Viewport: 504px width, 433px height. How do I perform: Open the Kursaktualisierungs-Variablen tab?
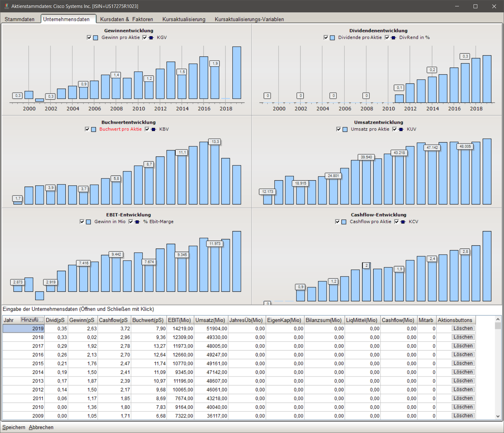tap(249, 19)
